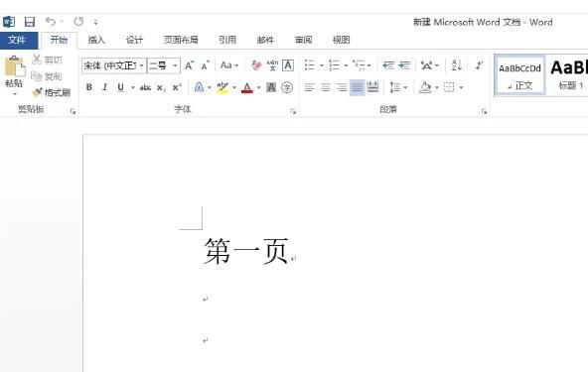Viewport: 588px width, 372px height.
Task: Undo the last action
Action: click(x=51, y=22)
